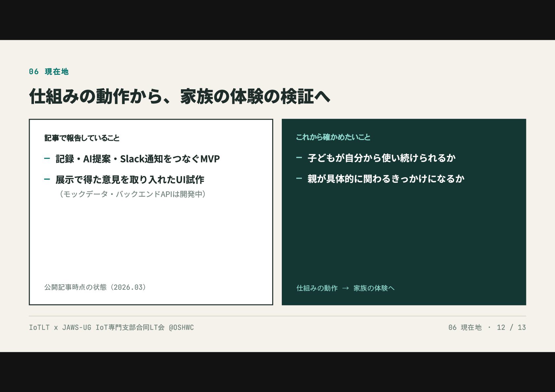This screenshot has width=555, height=392.
Task: Click the text 家族の体験へ in the dark panel
Action: [374, 288]
